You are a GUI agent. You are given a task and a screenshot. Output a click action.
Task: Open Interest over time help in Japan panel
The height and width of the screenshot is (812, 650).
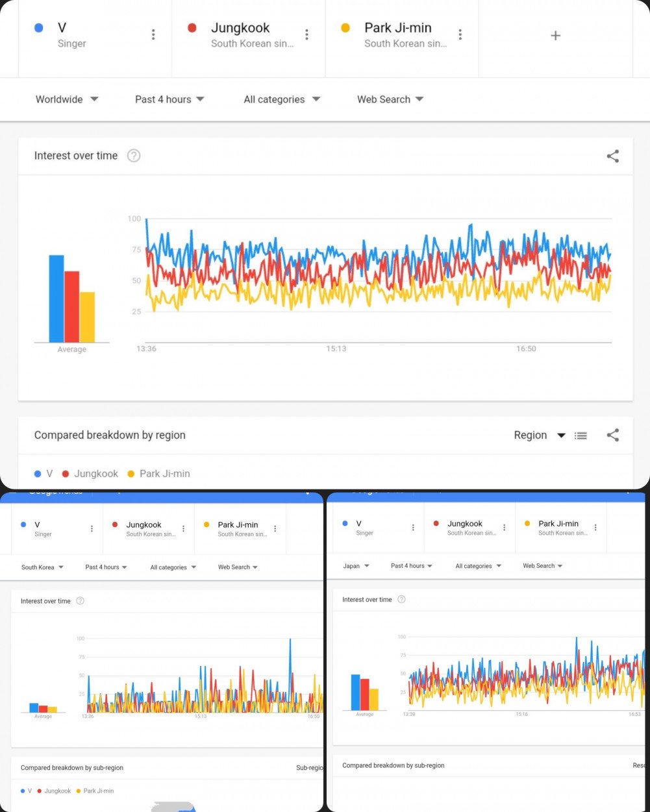pos(401,600)
